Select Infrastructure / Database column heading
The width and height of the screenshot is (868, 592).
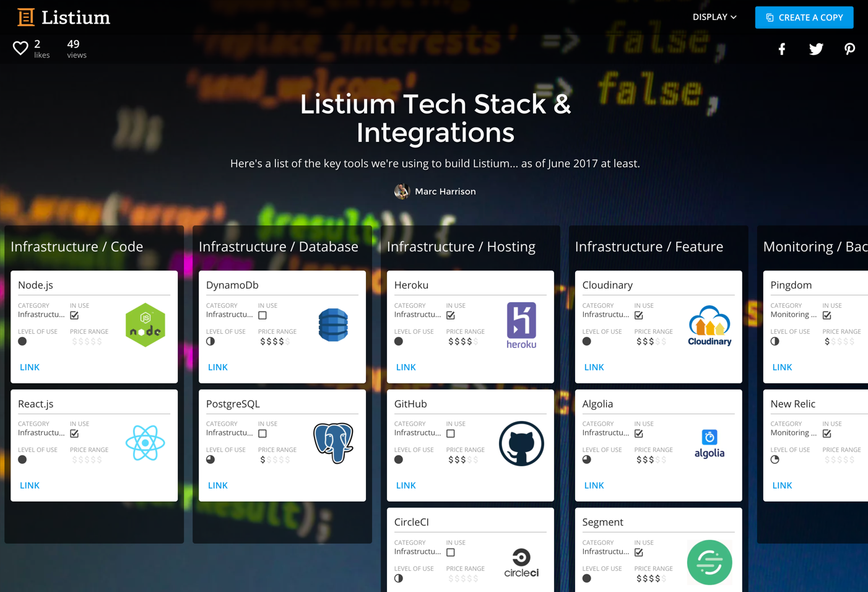pos(279,246)
